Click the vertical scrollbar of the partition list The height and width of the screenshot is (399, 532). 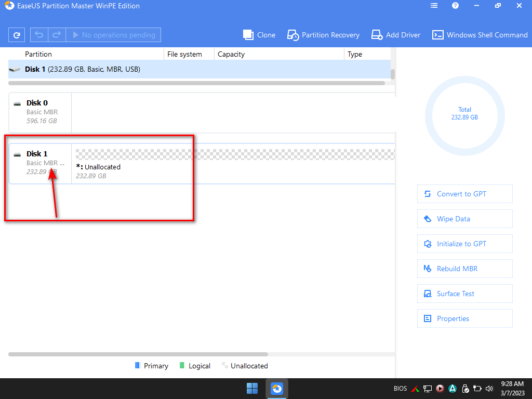(x=393, y=74)
